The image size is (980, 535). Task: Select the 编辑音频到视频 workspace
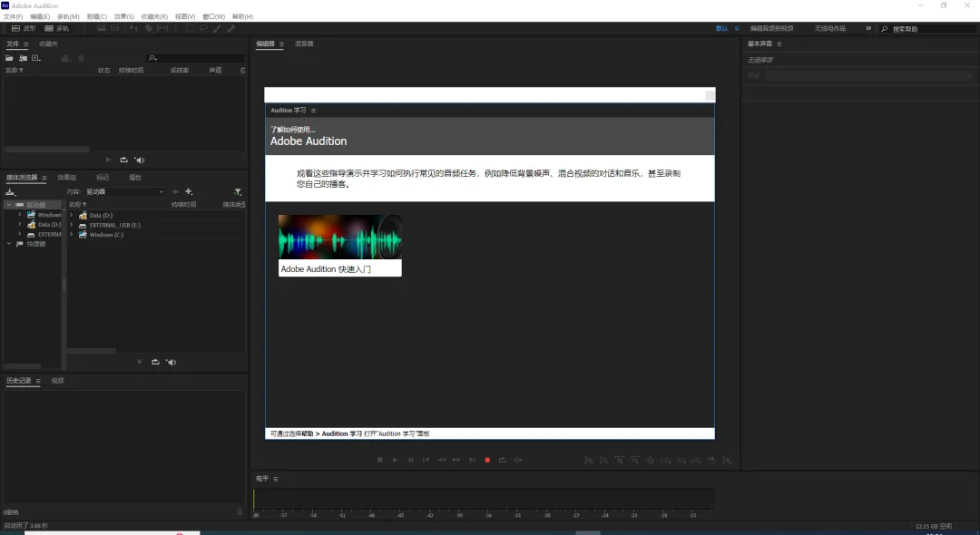[x=771, y=29]
